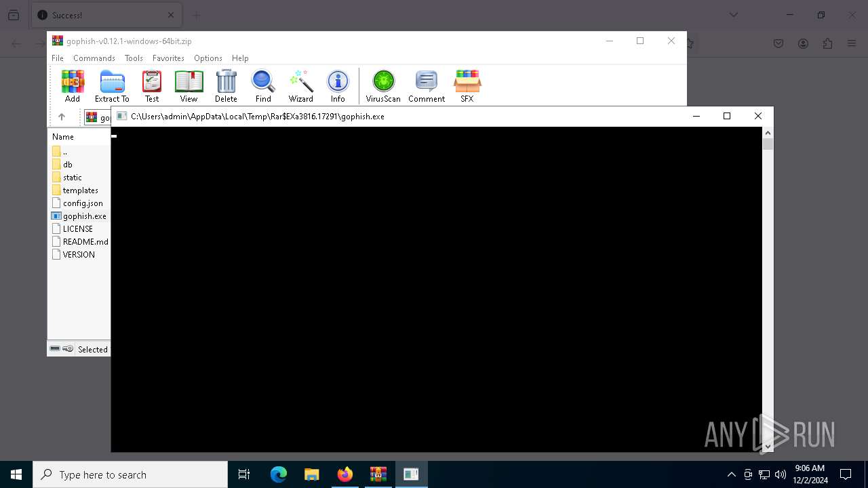Launch the Wizard tool
Viewport: 868px width, 488px height.
[x=300, y=86]
